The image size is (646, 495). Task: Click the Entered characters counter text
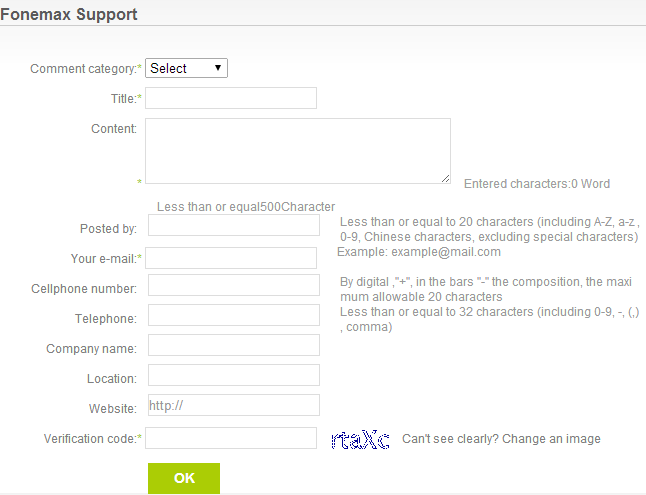(x=537, y=184)
